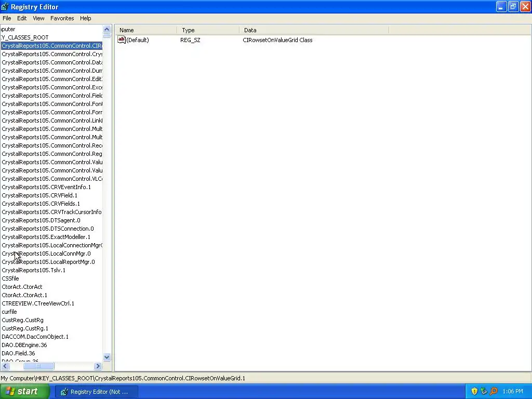Click the tree's horizontal scroll left arrow
Viewport: 532px width, 399px height.
click(5, 366)
